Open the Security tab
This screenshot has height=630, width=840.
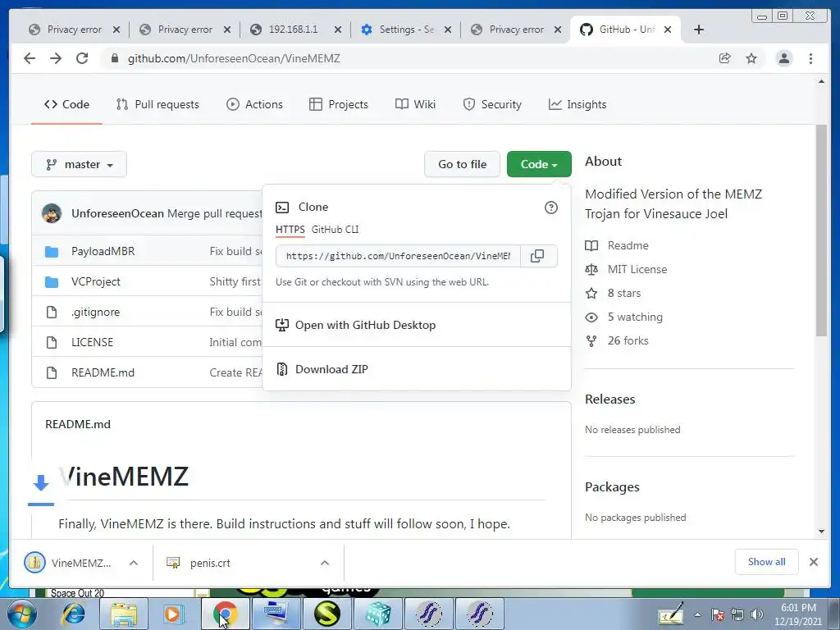(x=492, y=104)
